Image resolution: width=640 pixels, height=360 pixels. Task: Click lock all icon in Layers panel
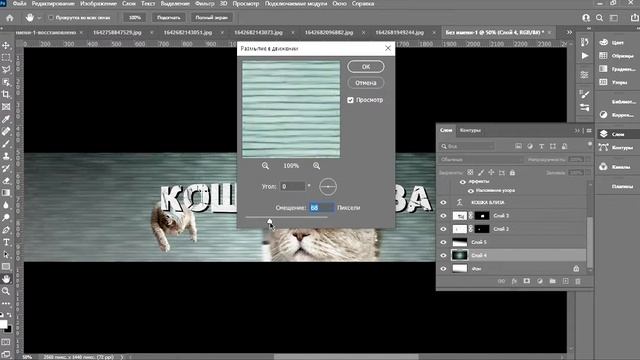click(x=512, y=173)
